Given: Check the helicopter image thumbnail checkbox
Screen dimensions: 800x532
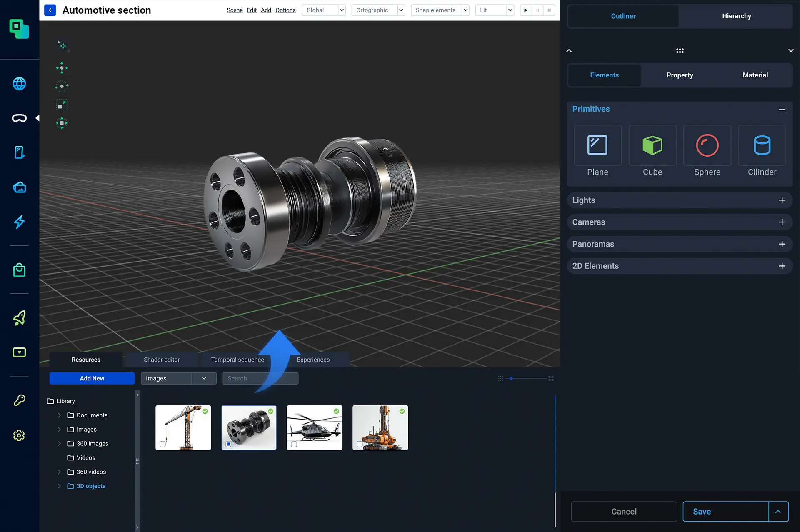Looking at the screenshot, I should [x=294, y=444].
